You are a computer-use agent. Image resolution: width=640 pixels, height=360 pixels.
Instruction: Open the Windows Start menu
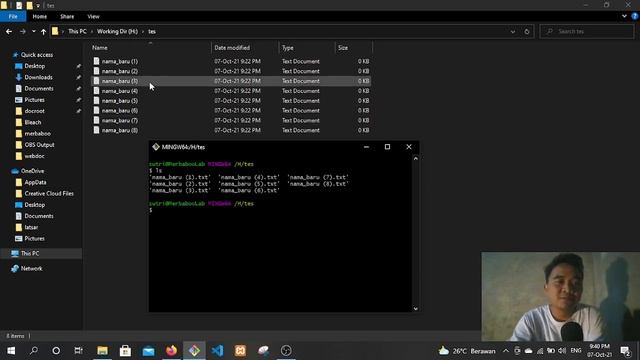(11, 351)
